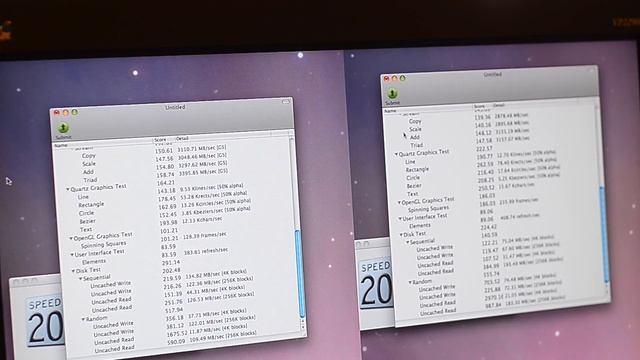The width and height of the screenshot is (640, 360).
Task: Click the Detail column header in the right window
Action: pyautogui.click(x=499, y=105)
